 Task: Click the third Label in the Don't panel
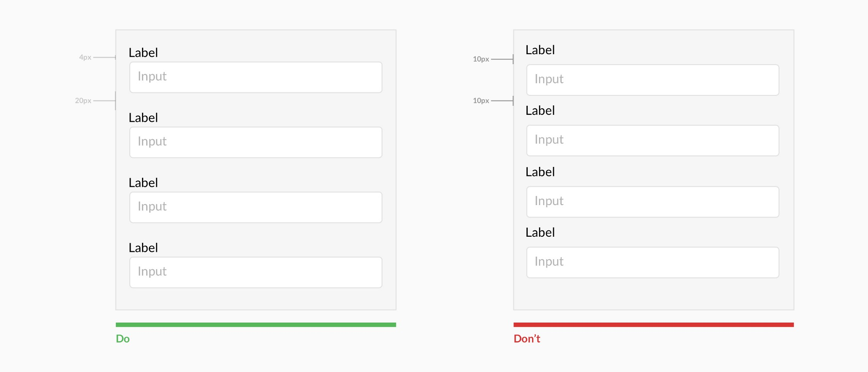point(540,172)
